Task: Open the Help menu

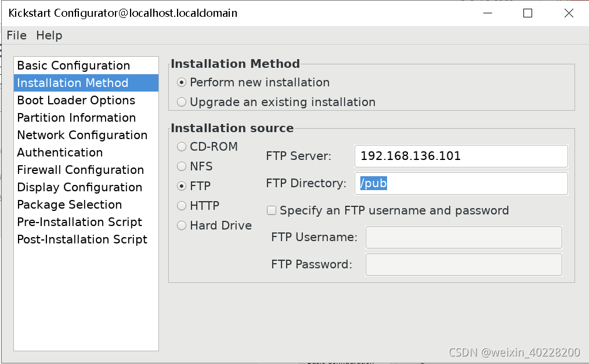Action: [49, 35]
